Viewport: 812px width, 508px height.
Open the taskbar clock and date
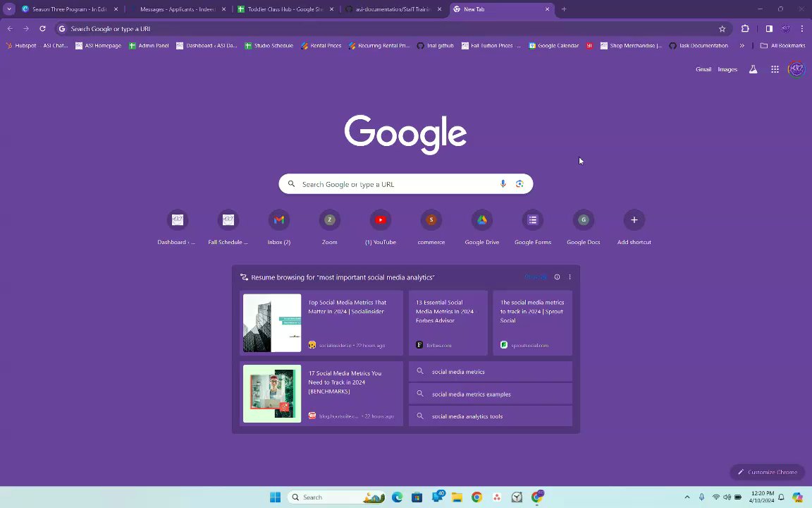(762, 497)
